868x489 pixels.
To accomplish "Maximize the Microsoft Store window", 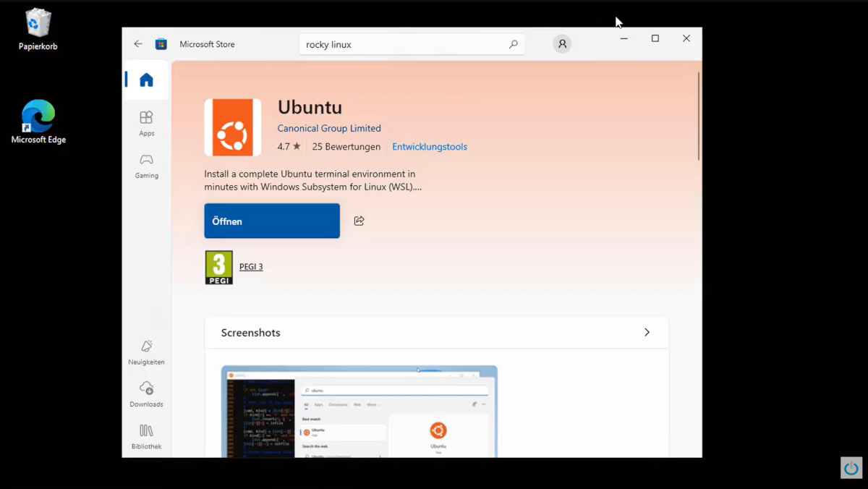I will click(x=655, y=38).
